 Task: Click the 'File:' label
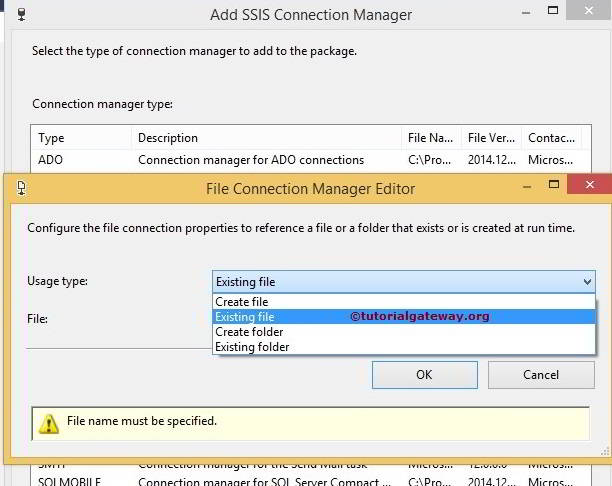pyautogui.click(x=37, y=319)
